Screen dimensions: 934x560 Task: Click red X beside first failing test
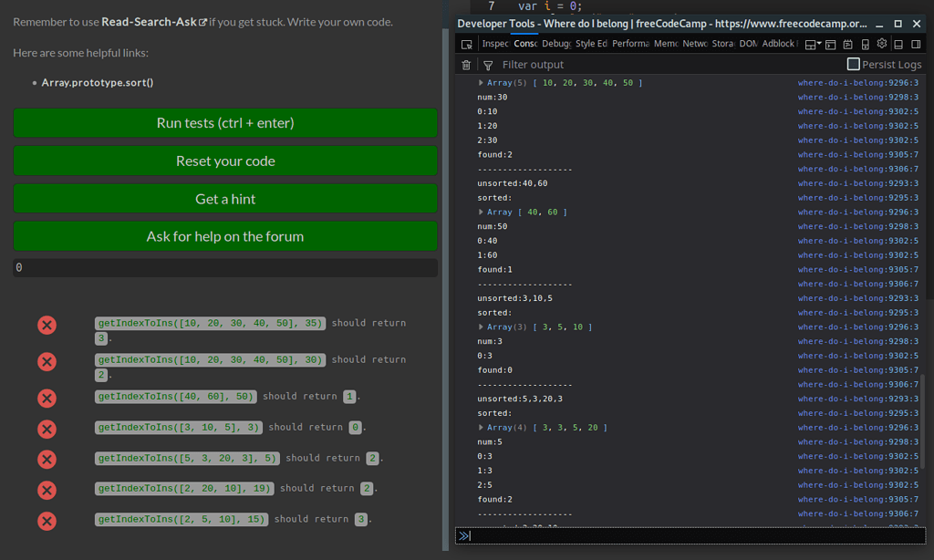47,325
